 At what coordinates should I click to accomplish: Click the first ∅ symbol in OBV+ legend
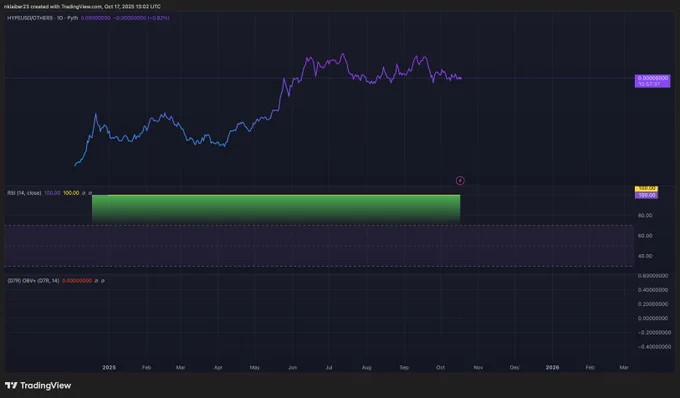pos(96,281)
